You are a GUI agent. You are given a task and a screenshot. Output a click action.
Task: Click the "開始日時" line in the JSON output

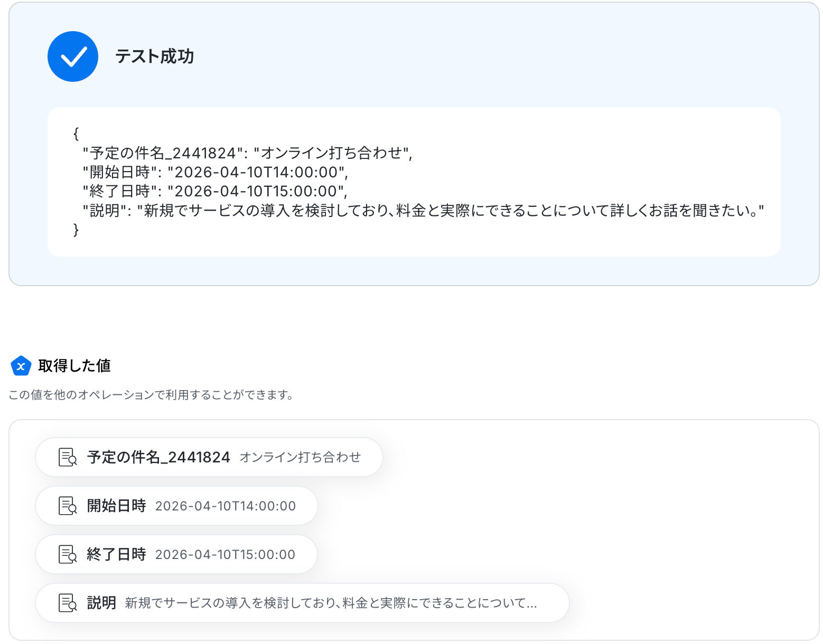tap(215, 172)
